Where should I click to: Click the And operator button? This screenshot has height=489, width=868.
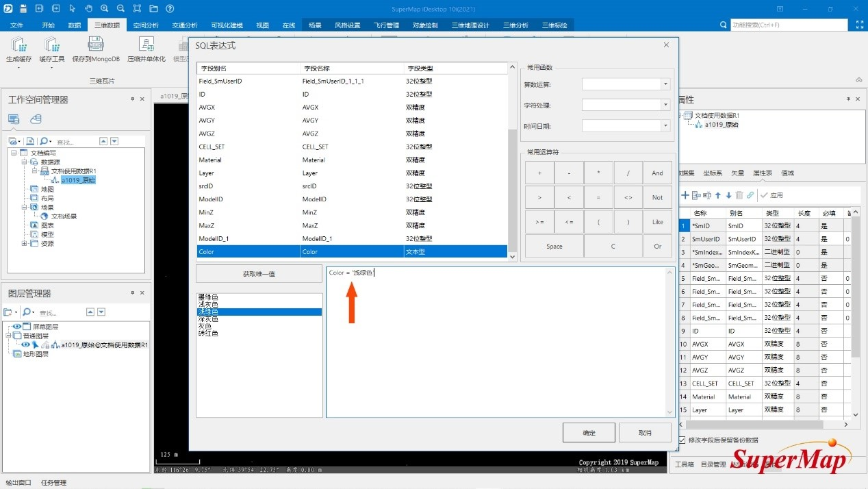657,173
